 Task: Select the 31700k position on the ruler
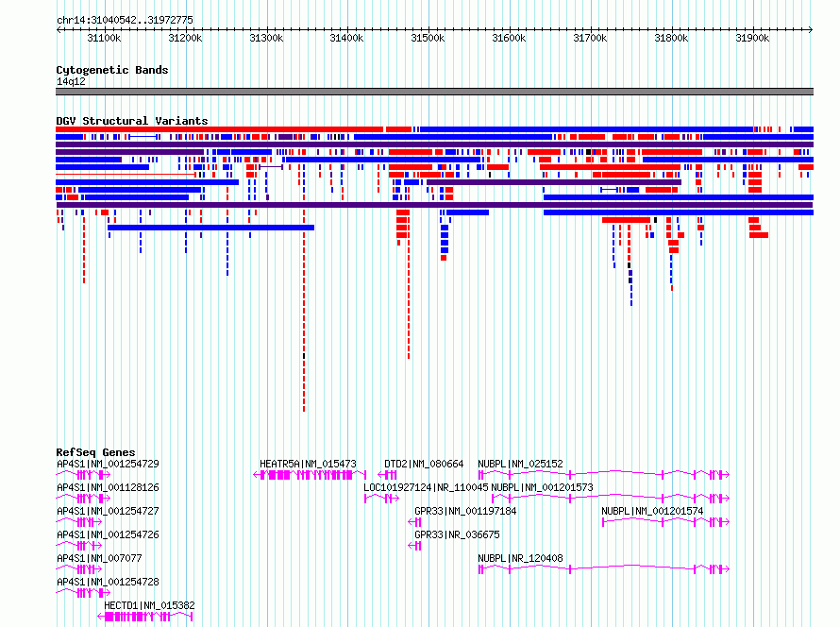pyautogui.click(x=590, y=38)
